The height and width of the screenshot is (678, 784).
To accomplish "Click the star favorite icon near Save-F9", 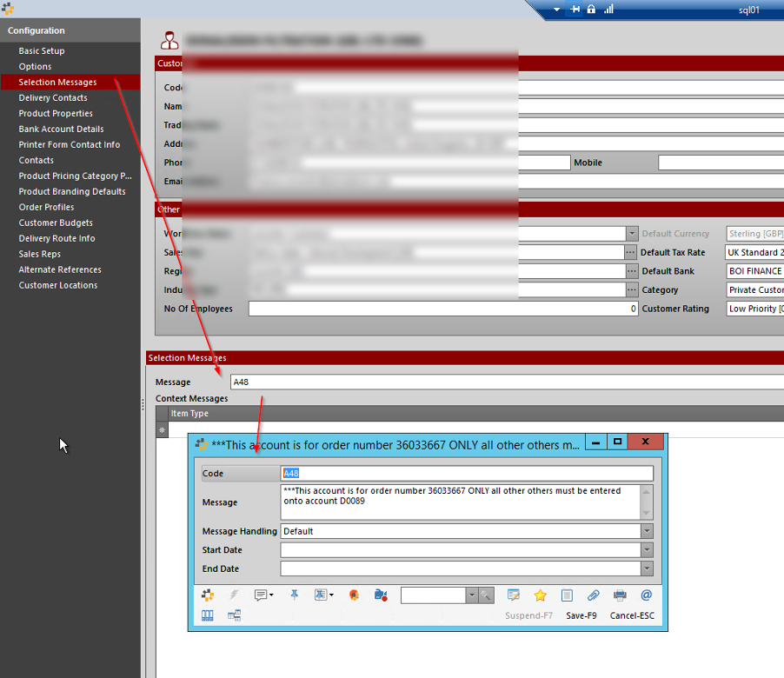I will [x=541, y=595].
